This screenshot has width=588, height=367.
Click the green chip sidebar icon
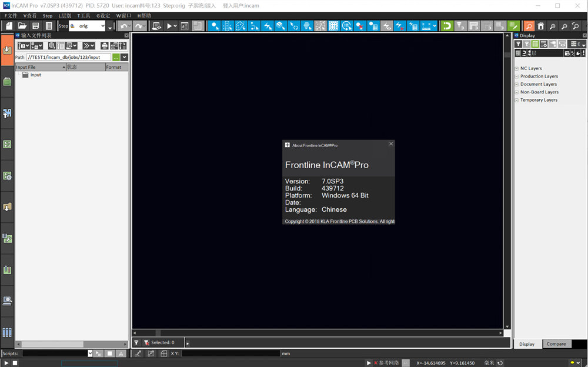tap(7, 81)
